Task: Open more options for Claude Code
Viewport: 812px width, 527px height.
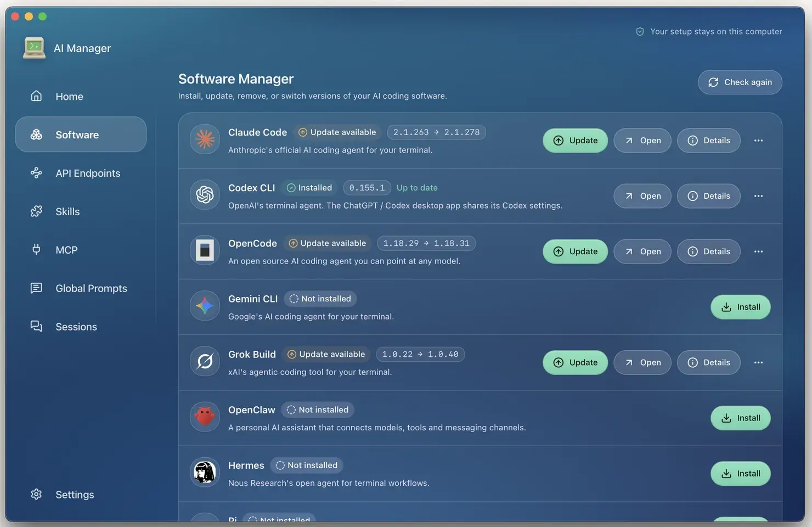Action: coord(758,141)
